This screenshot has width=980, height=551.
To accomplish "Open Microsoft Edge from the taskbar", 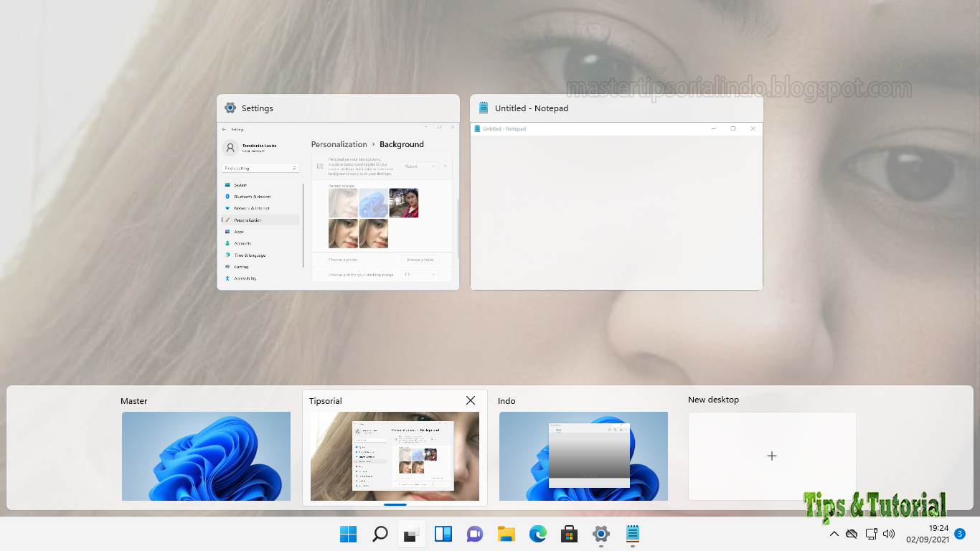I will 537,534.
